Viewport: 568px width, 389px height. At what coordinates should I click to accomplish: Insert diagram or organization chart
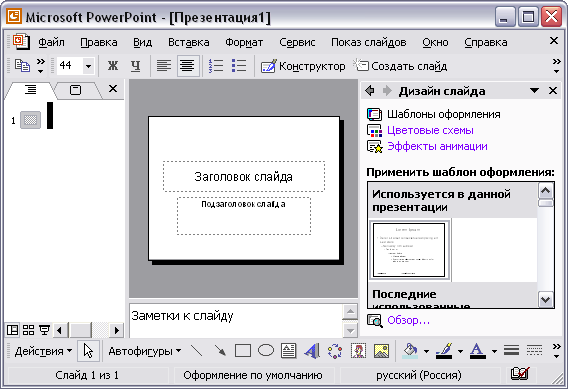coord(335,351)
